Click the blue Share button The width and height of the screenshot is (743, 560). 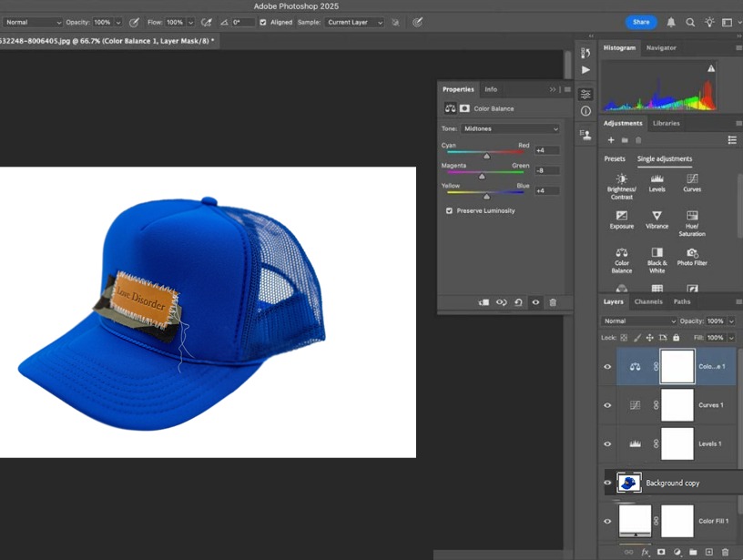click(x=641, y=22)
